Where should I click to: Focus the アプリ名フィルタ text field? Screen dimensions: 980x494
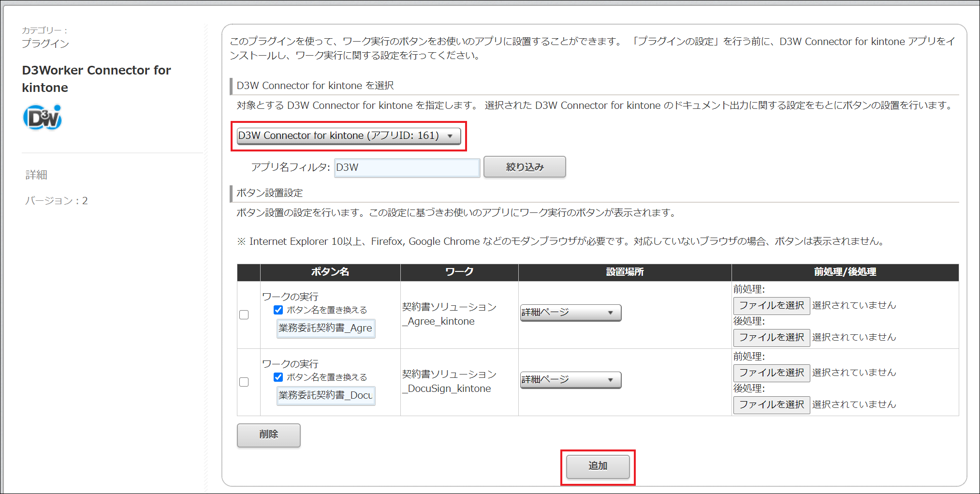407,167
